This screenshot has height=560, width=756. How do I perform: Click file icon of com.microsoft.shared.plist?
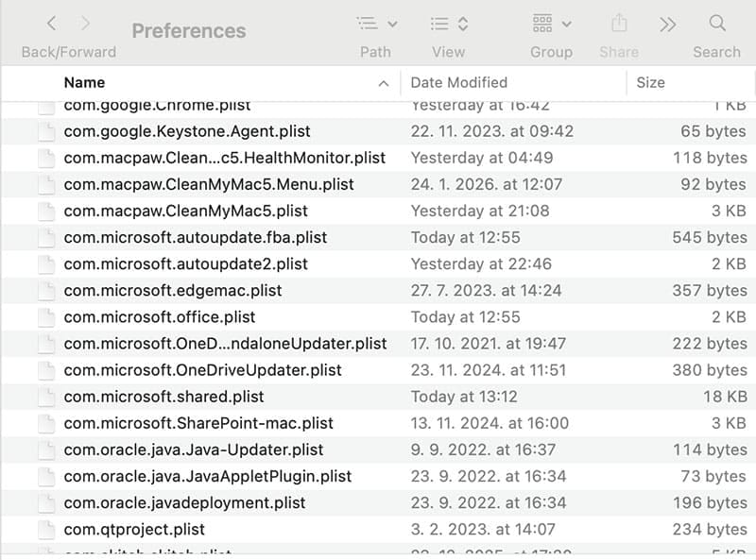point(46,396)
